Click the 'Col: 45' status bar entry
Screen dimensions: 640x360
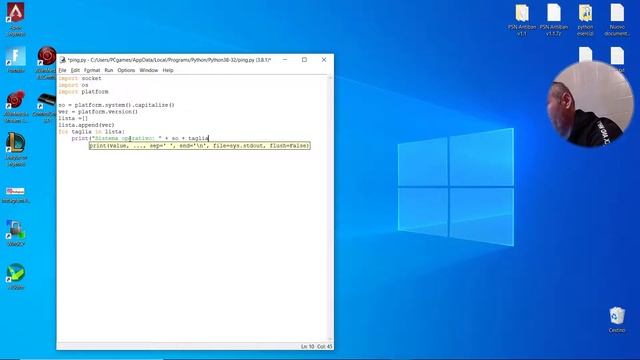(x=325, y=347)
